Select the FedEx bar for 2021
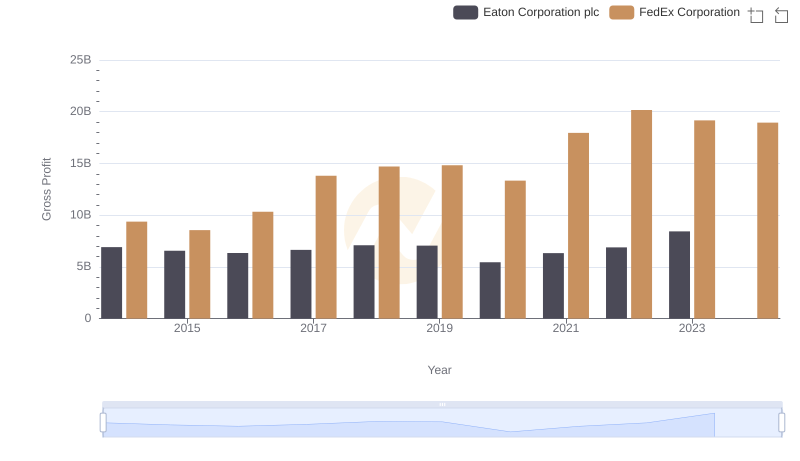Image resolution: width=800 pixels, height=461 pixels. [x=578, y=226]
